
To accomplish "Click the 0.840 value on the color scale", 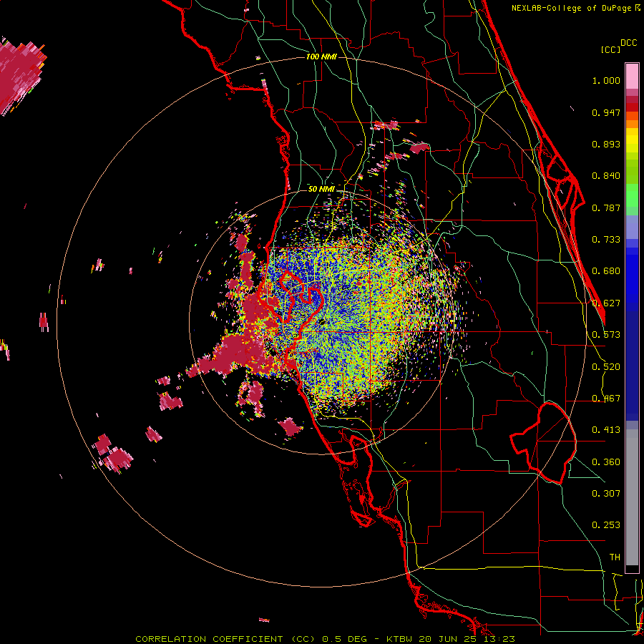I will pos(606,176).
